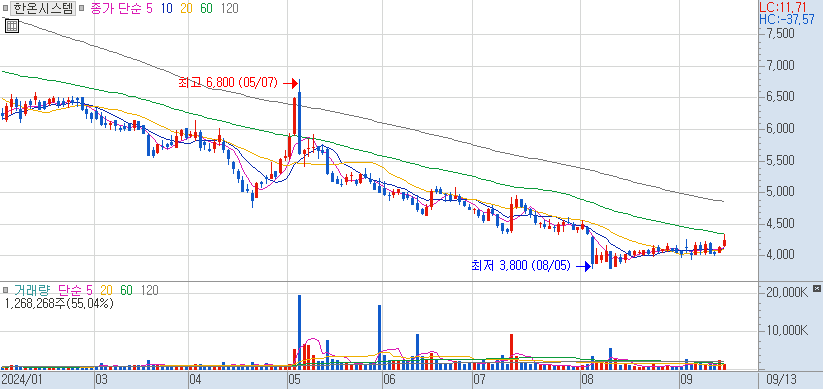The width and height of the screenshot is (823, 389).
Task: Click the 06 month axis label
Action: tap(389, 379)
